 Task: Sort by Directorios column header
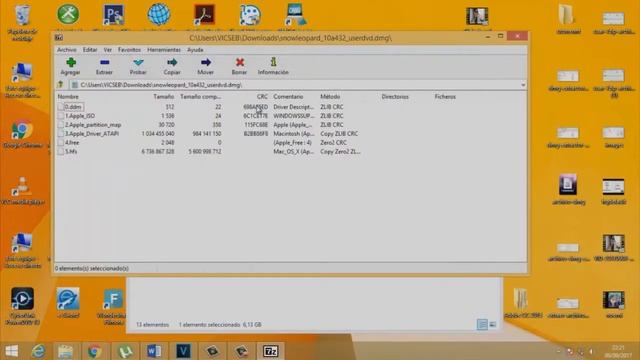[x=395, y=97]
